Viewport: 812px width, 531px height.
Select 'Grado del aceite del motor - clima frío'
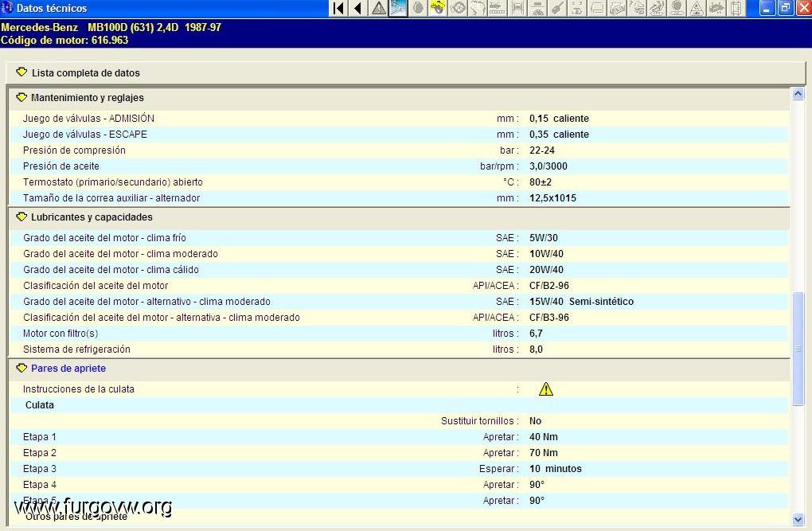coord(104,238)
